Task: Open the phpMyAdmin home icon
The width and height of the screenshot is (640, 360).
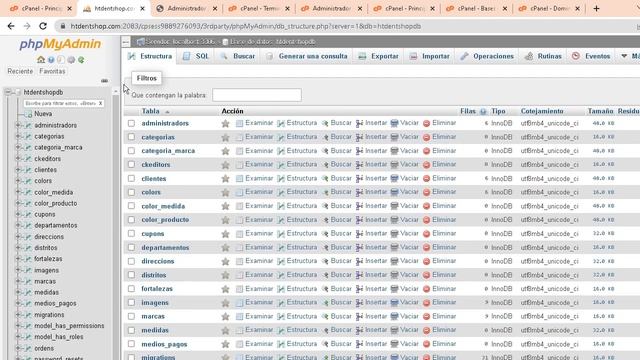Action: tap(41, 60)
